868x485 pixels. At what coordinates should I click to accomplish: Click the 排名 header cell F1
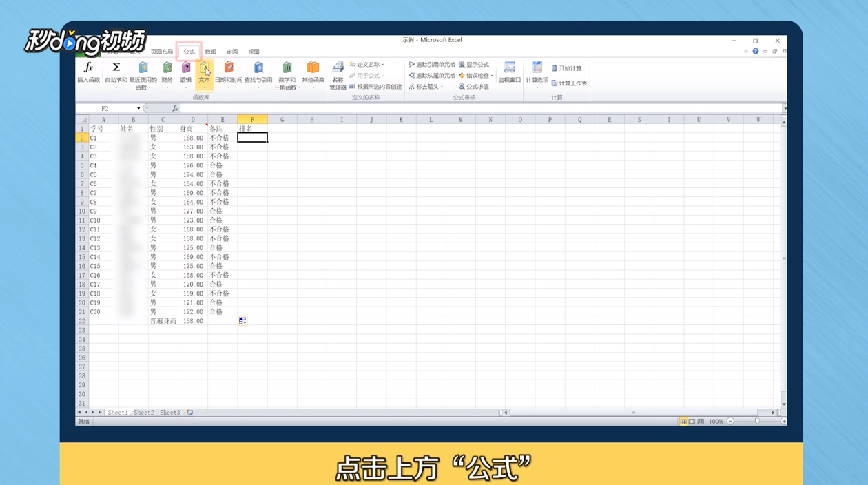[x=252, y=129]
